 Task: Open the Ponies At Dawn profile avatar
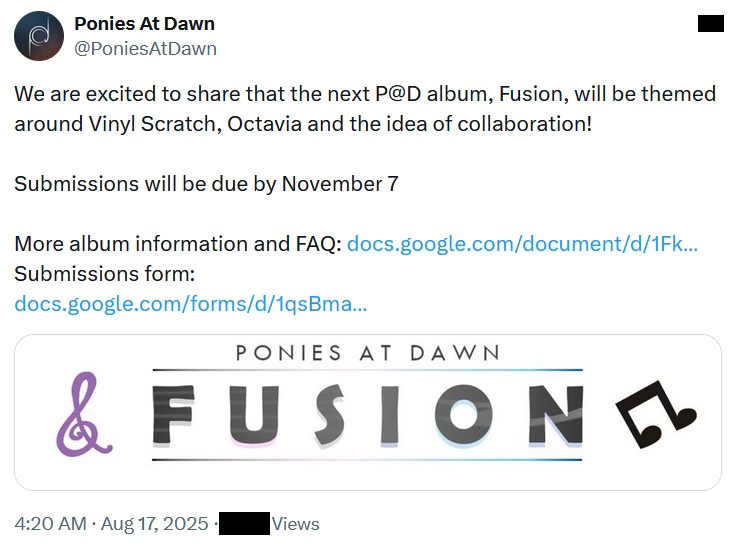point(38,36)
